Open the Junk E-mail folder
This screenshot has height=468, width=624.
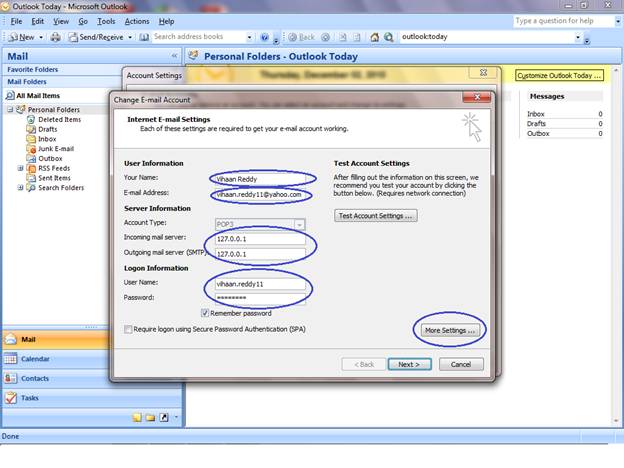56,149
